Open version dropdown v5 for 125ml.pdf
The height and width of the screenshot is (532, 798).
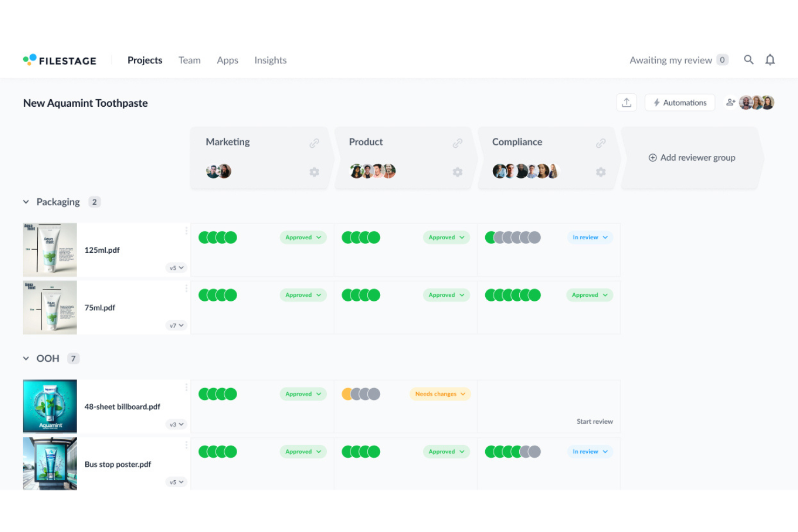tap(176, 268)
